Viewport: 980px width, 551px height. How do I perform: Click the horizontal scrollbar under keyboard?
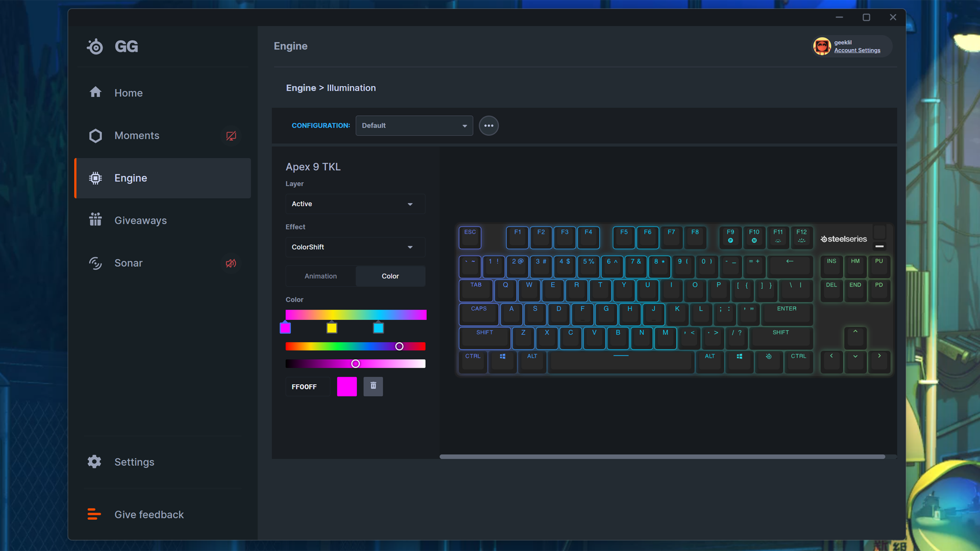click(x=662, y=457)
